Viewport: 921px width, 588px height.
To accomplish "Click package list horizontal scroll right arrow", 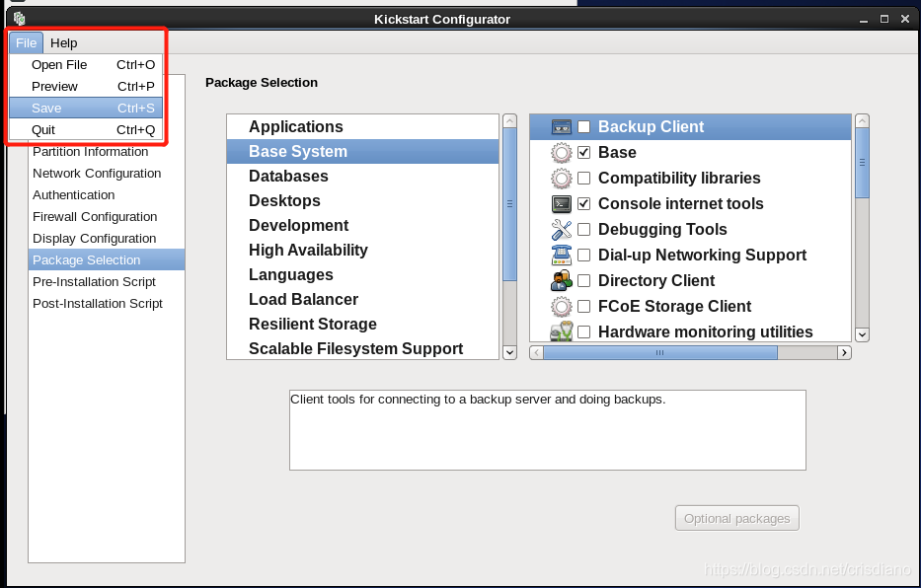I will coord(844,352).
